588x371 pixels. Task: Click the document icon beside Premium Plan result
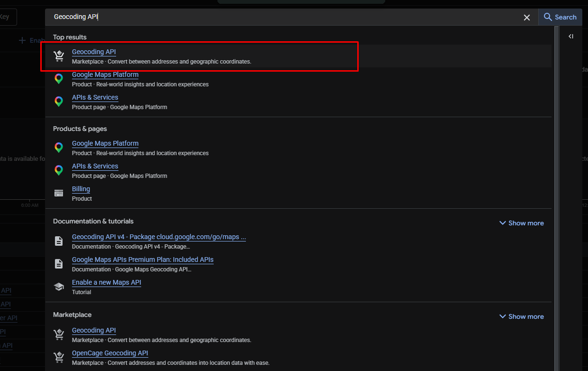click(x=59, y=264)
